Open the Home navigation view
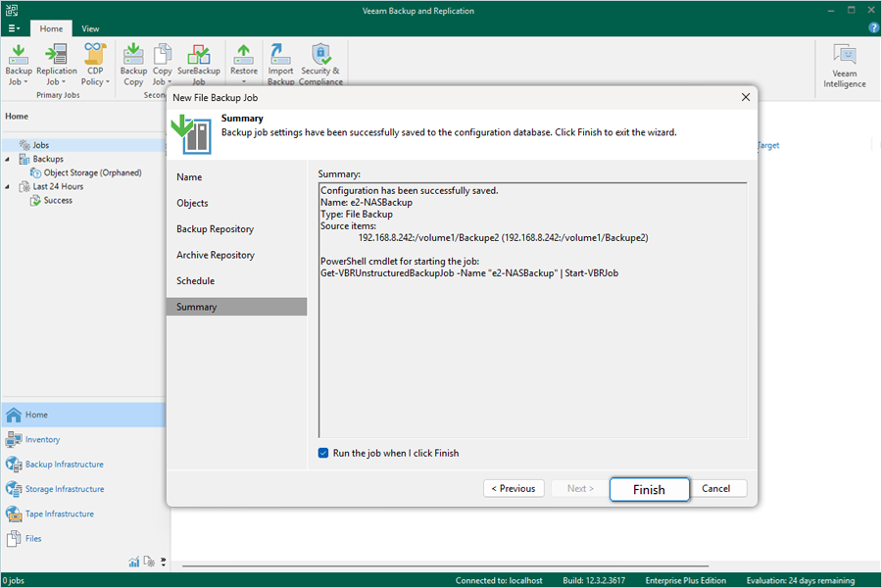Image resolution: width=882 pixels, height=588 pixels. (83, 415)
